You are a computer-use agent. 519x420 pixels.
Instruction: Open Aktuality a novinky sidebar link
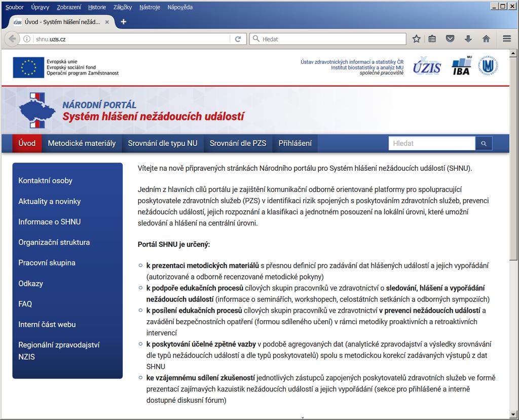pyautogui.click(x=50, y=201)
